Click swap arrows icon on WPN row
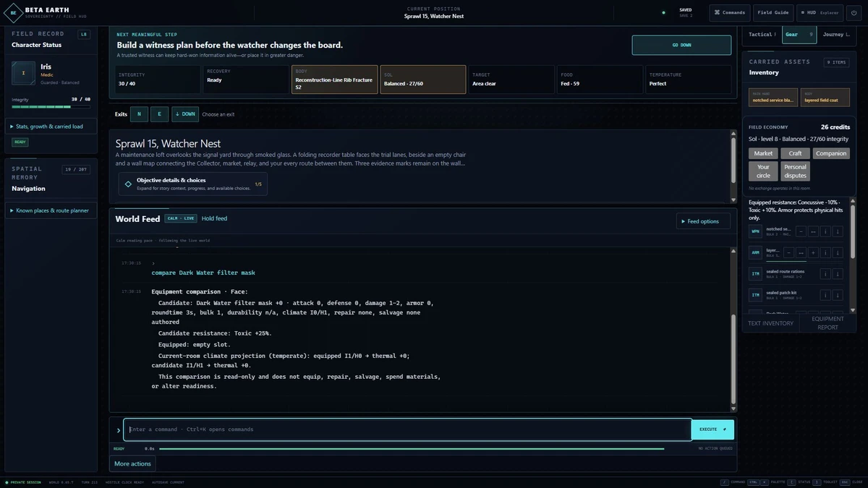The height and width of the screenshot is (488, 868). pyautogui.click(x=813, y=231)
